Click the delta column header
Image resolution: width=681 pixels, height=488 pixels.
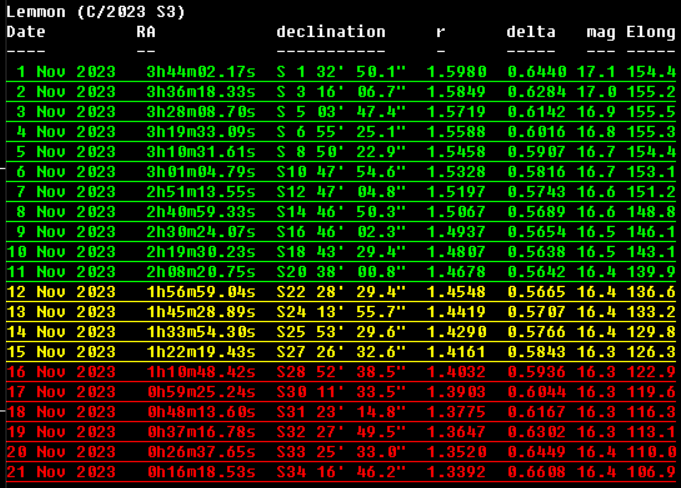point(531,32)
